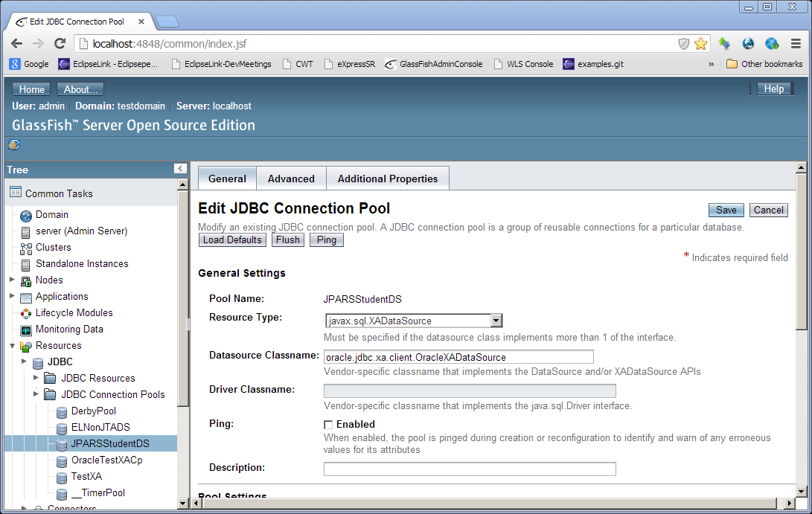The width and height of the screenshot is (812, 514).
Task: Expand the Applications tree item
Action: [x=12, y=296]
